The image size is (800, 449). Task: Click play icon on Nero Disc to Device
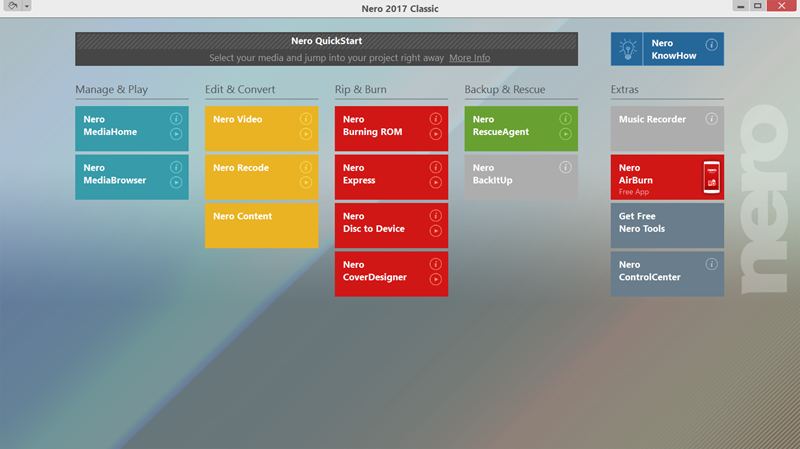435,231
